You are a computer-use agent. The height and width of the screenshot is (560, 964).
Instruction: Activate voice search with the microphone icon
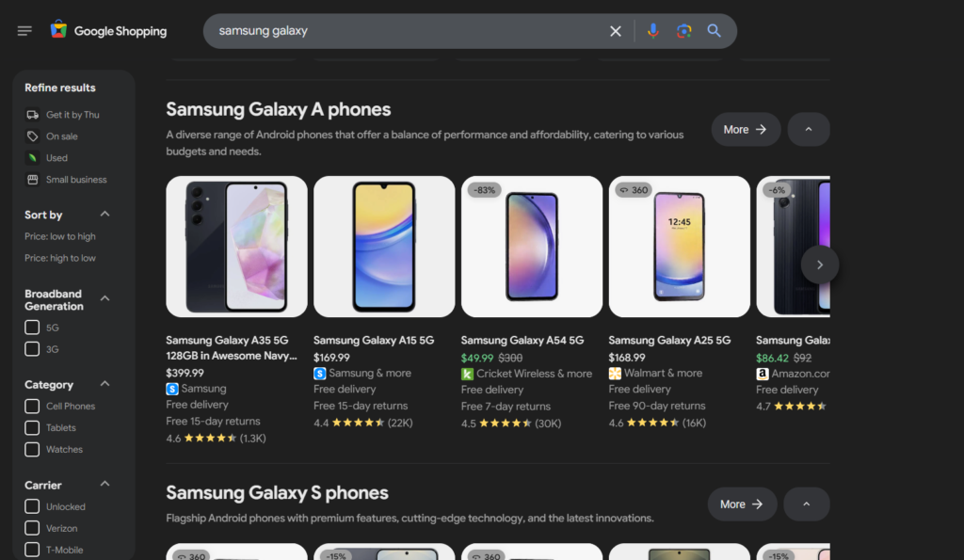pos(653,31)
